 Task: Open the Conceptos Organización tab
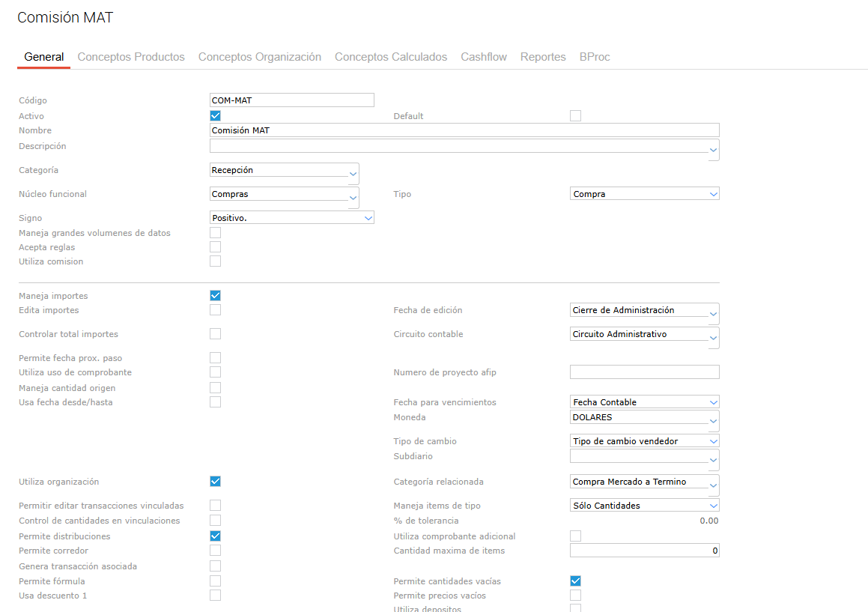259,57
